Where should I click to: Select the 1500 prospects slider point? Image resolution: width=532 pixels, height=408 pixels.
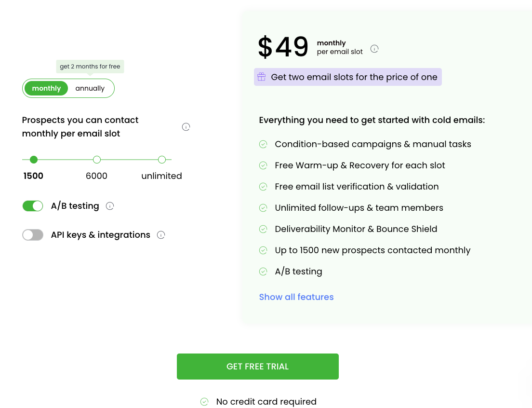pyautogui.click(x=33, y=160)
